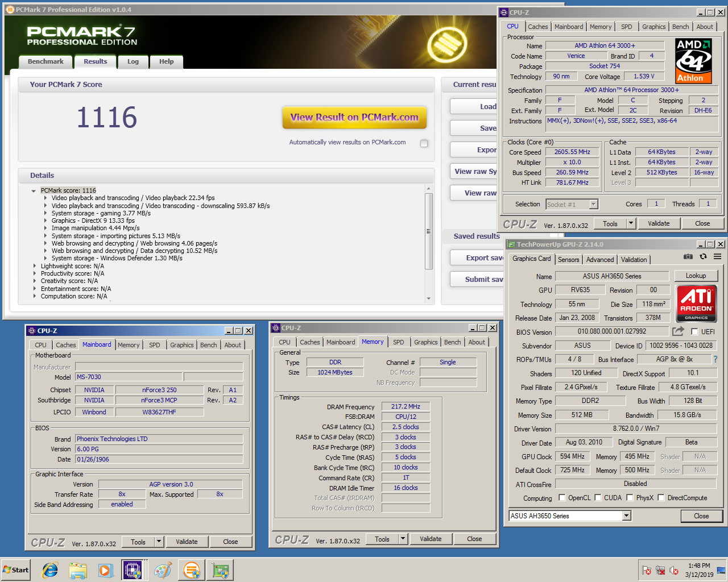Click the title bar icon of CPU-Z Mainboard window
Image resolution: width=728 pixels, height=582 pixels.
coord(32,331)
